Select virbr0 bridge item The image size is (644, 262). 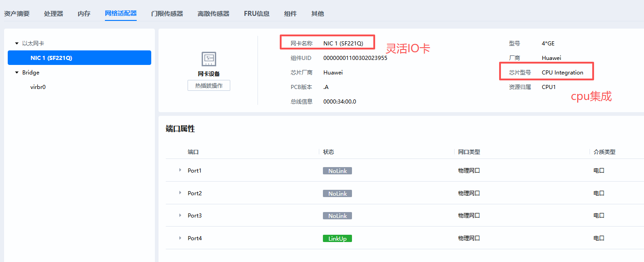pos(38,87)
